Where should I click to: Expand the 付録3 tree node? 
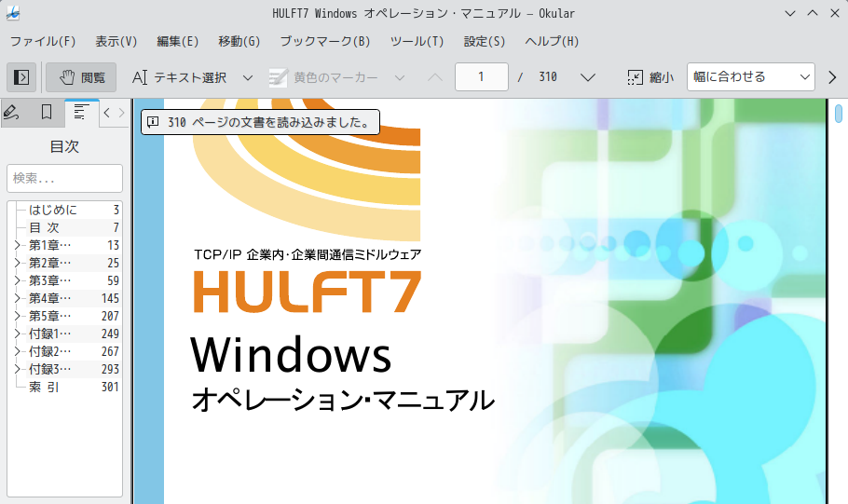18,369
